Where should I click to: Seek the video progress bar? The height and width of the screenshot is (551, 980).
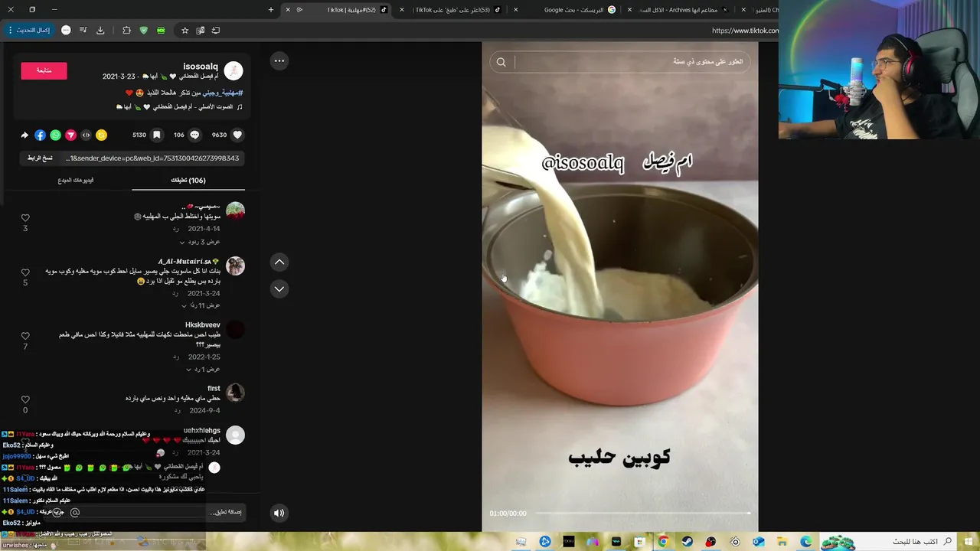642,514
